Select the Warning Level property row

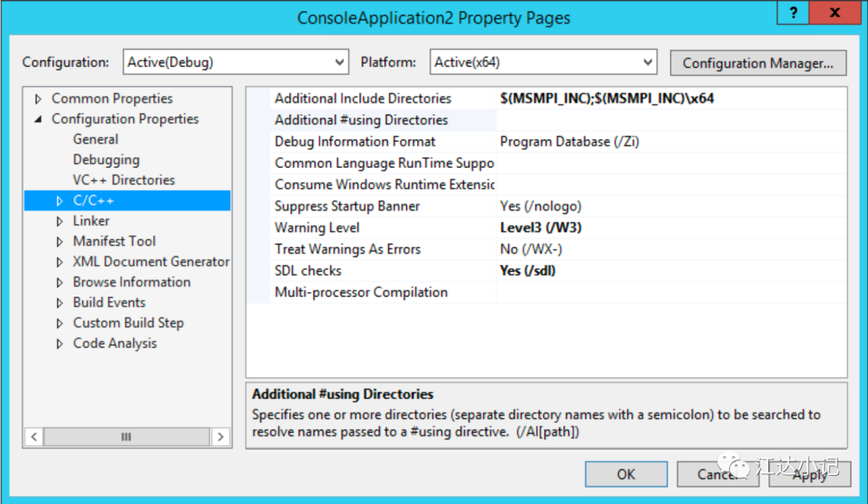547,227
